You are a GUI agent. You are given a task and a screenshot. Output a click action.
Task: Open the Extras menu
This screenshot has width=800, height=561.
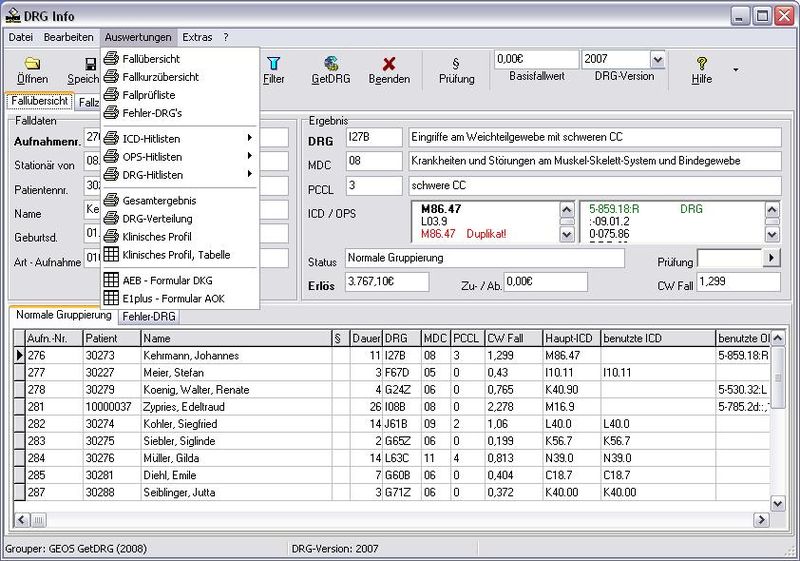tap(197, 37)
